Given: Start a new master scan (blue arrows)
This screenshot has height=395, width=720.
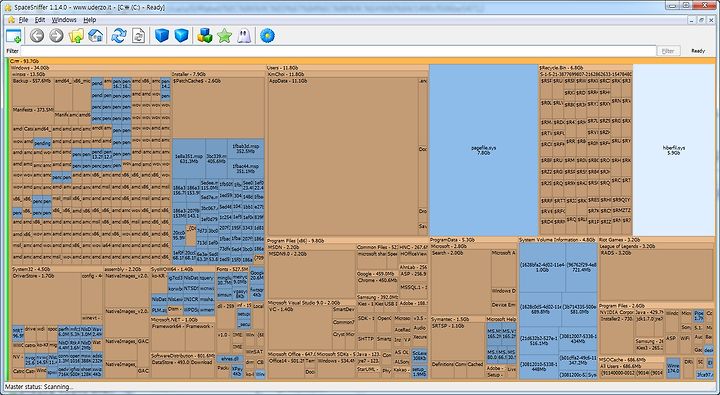Looking at the screenshot, I should click(118, 35).
